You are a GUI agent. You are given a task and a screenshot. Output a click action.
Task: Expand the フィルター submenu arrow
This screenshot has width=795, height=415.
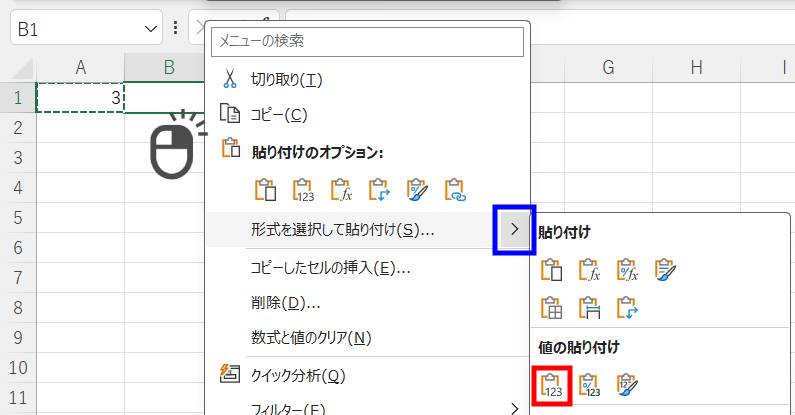(515, 408)
